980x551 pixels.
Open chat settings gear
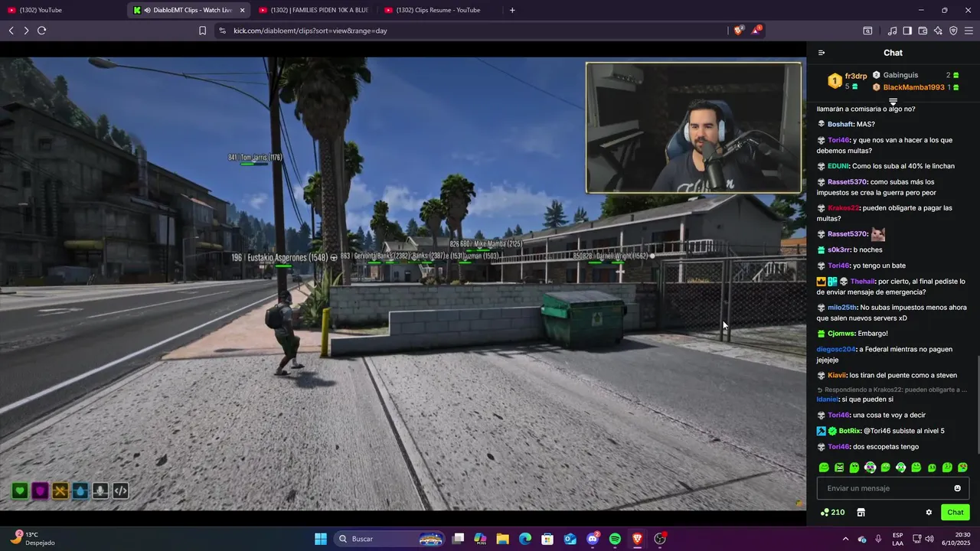click(929, 513)
